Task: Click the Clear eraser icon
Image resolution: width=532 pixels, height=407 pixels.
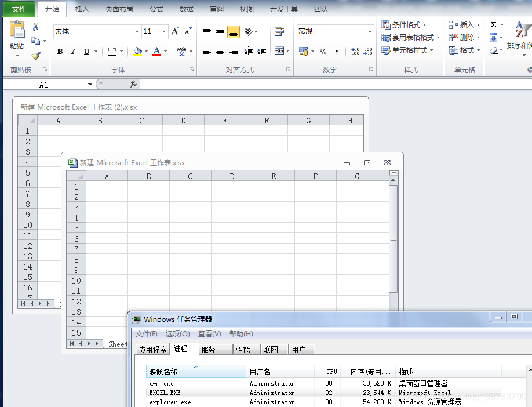Action: coord(494,50)
